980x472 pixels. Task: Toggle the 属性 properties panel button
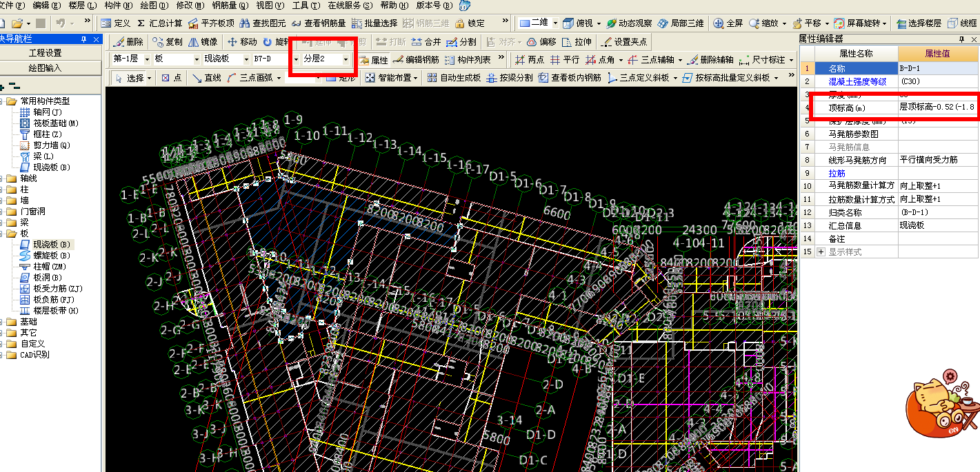(x=373, y=60)
